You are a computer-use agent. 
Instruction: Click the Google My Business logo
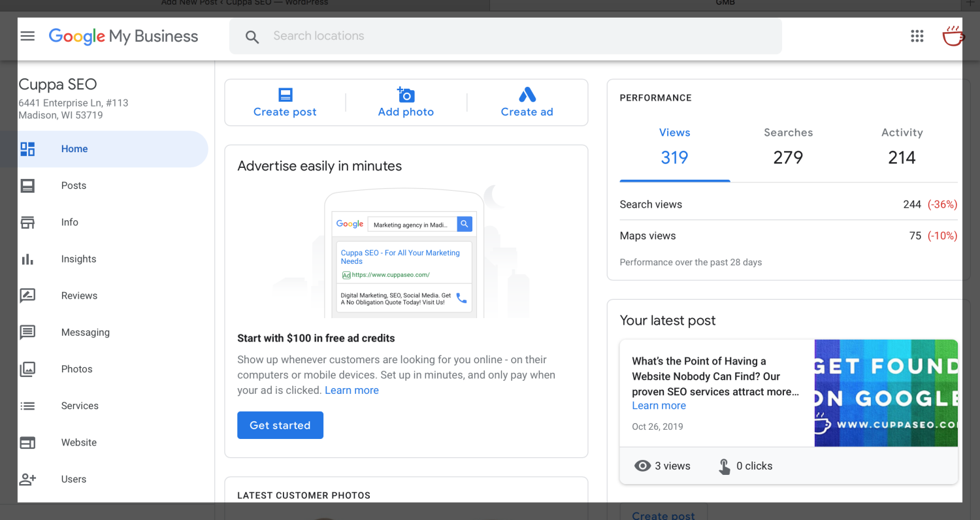tap(123, 36)
